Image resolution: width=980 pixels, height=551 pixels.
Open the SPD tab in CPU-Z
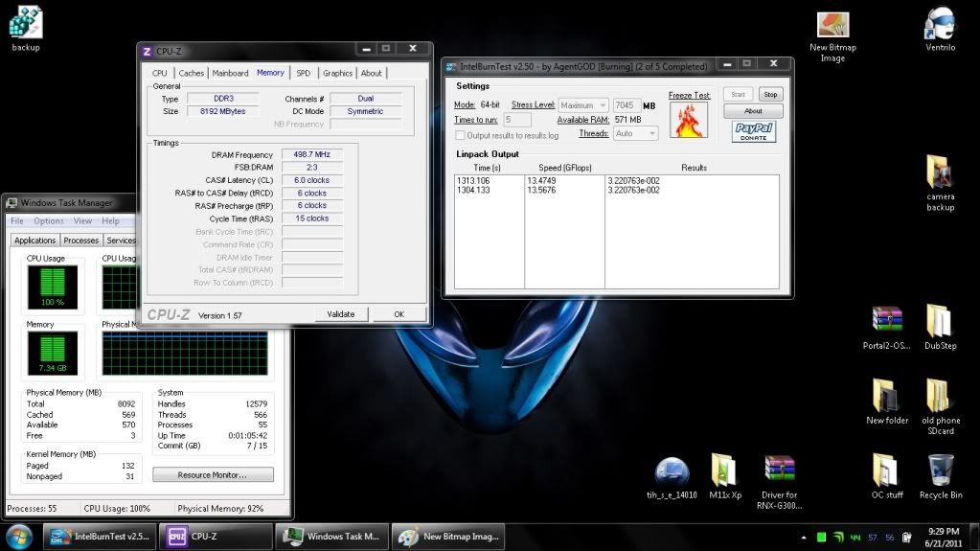pyautogui.click(x=303, y=73)
